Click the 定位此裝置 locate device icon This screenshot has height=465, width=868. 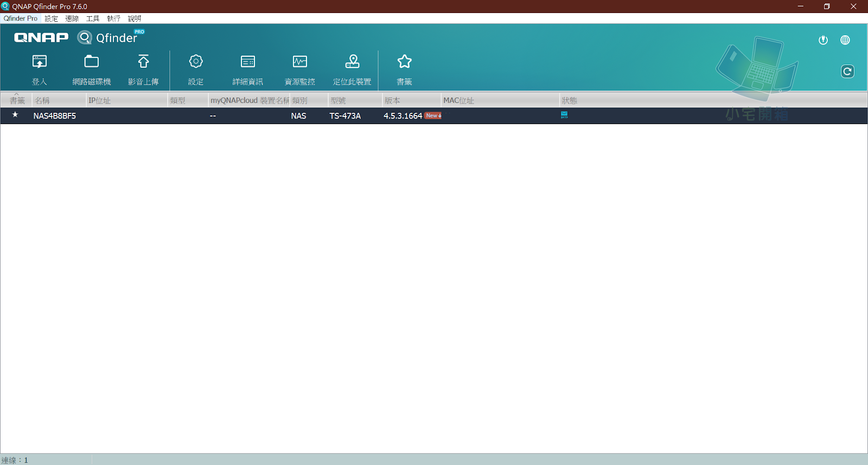point(352,69)
